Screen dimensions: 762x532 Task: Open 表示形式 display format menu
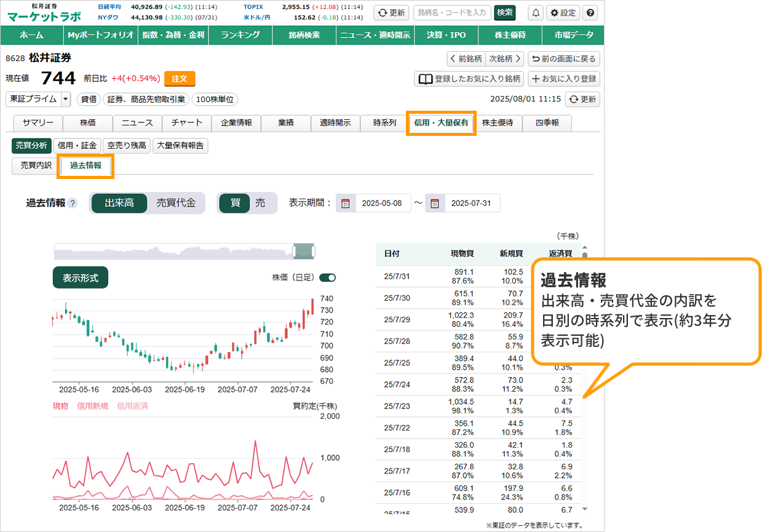(x=81, y=278)
